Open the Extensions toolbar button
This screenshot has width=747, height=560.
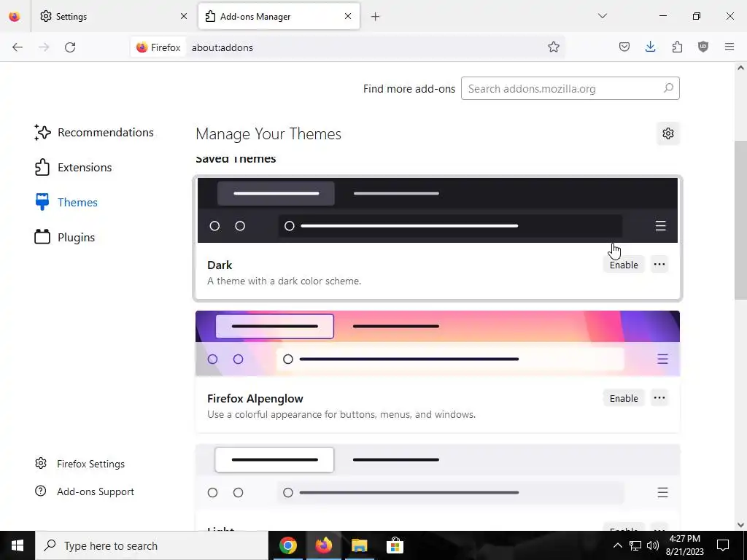coord(677,47)
